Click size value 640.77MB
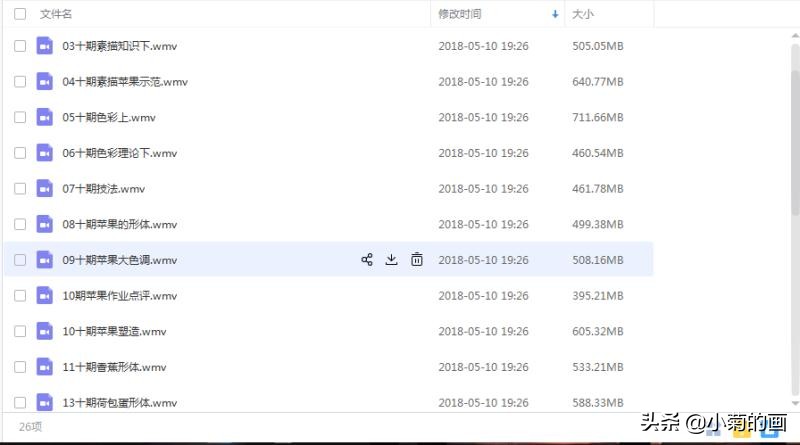 click(x=597, y=82)
